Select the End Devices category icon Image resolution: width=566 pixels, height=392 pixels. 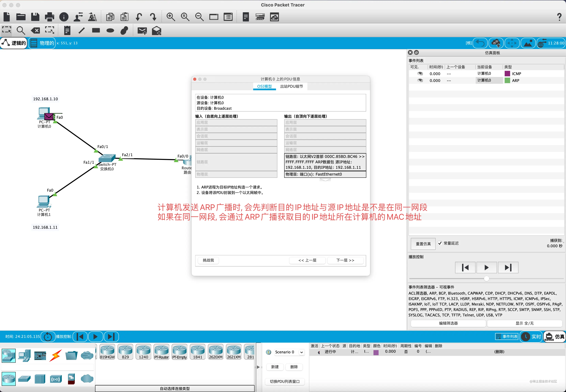click(24, 355)
